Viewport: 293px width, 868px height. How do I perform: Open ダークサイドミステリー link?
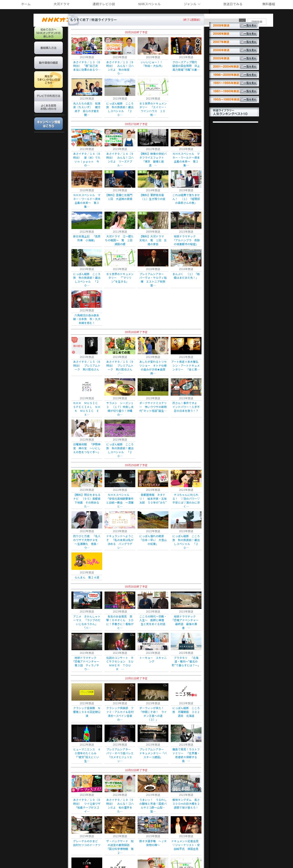coord(153,407)
